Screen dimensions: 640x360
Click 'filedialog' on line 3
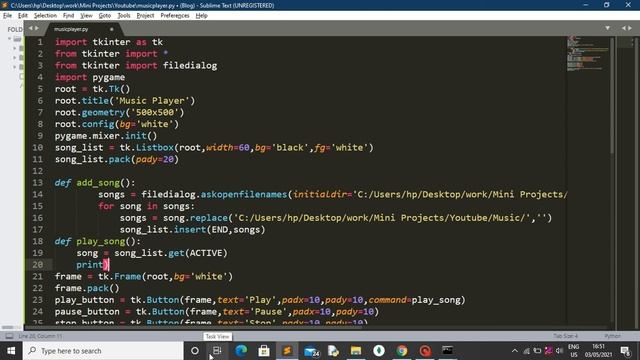pyautogui.click(x=190, y=65)
